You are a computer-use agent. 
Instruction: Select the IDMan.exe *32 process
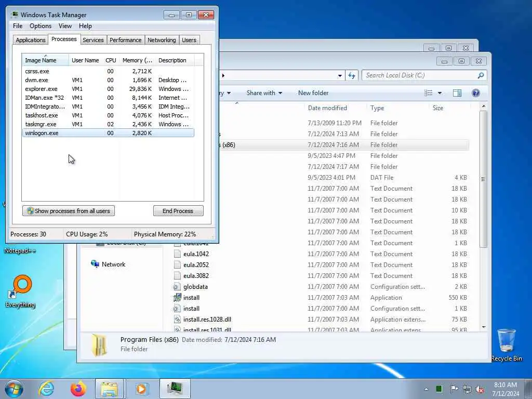click(108, 98)
